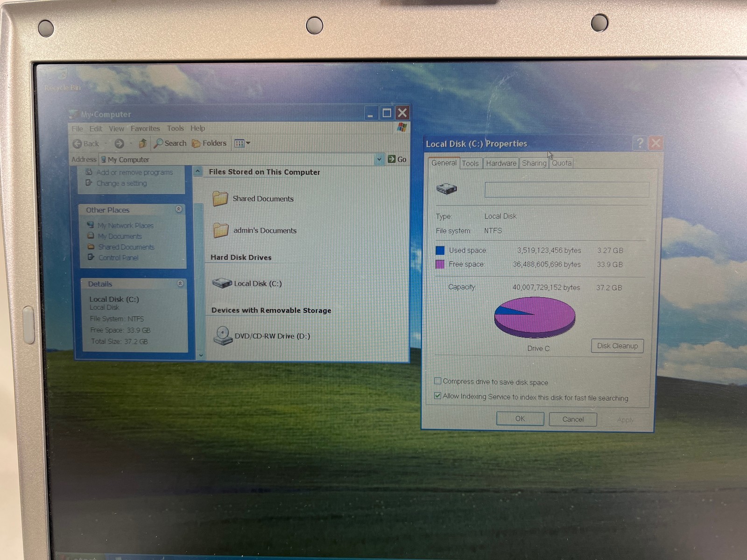Click the Drive C pie chart
The width and height of the screenshot is (747, 560).
(535, 317)
